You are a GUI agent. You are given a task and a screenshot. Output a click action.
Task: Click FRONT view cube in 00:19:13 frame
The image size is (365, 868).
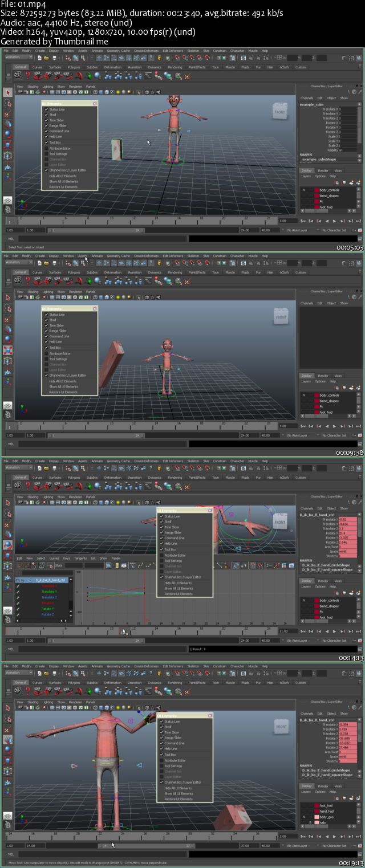coord(281,727)
